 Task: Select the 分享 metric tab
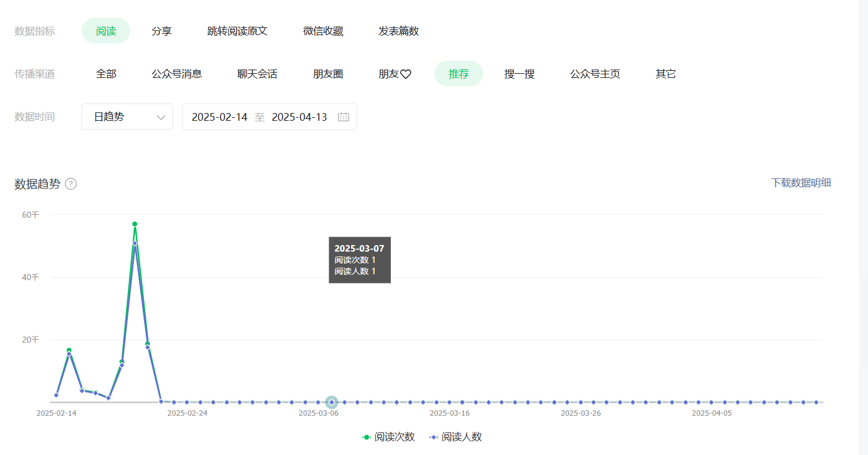pos(162,31)
